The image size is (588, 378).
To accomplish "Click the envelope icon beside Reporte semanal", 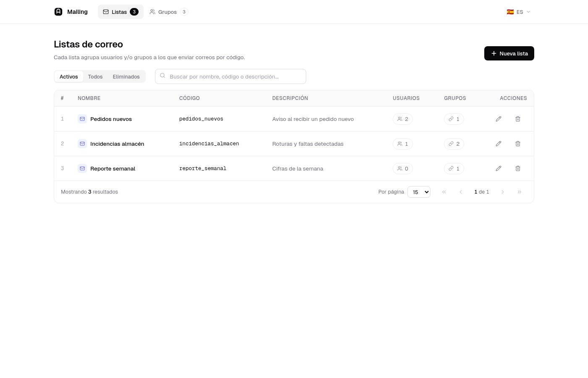I will click(x=82, y=168).
